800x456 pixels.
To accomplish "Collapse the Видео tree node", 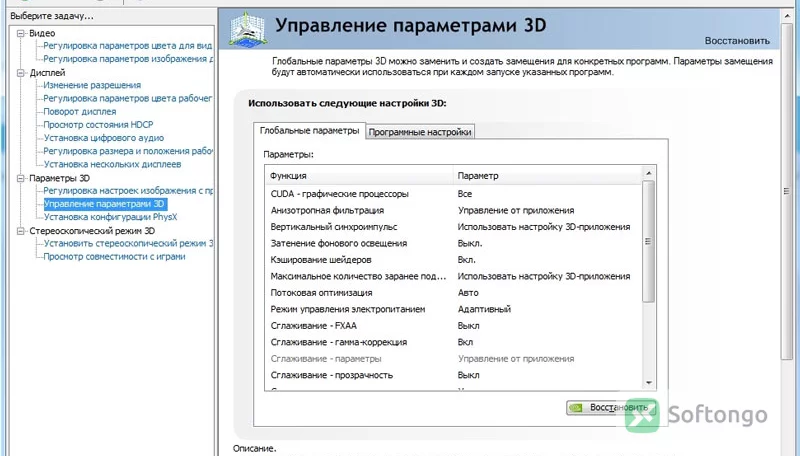I will coord(20,33).
